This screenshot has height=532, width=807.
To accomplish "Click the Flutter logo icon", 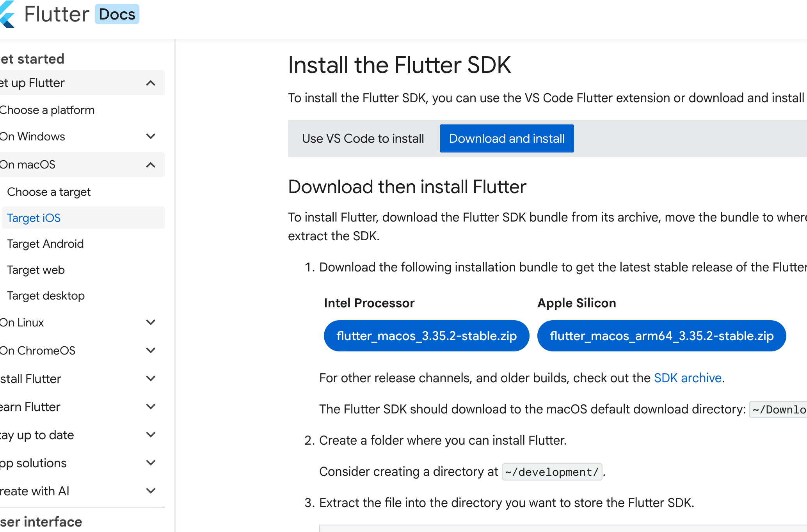I will coord(7,14).
